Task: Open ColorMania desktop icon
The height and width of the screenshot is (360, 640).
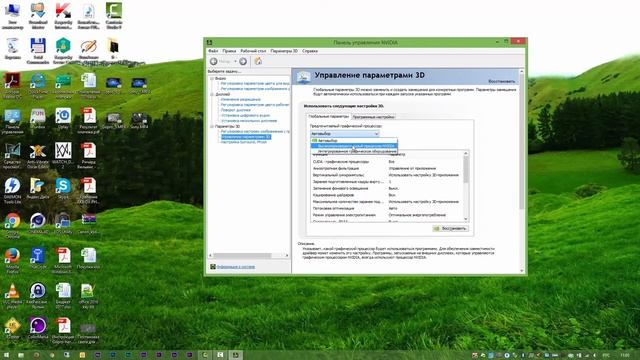Action: tap(38, 329)
